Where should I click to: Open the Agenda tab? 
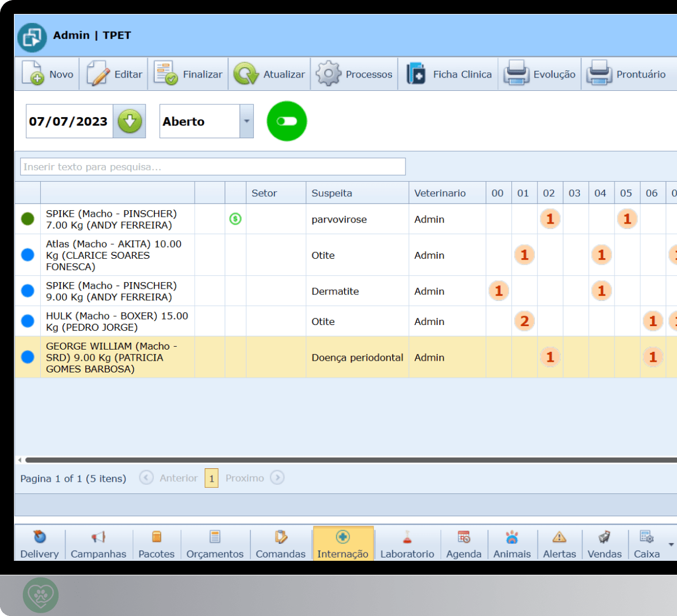coord(463,544)
